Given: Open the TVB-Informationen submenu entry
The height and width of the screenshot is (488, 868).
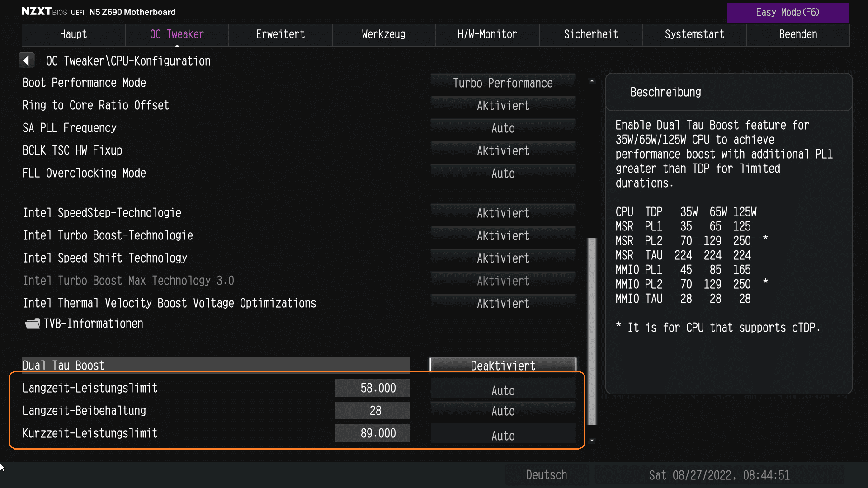Looking at the screenshot, I should [93, 324].
